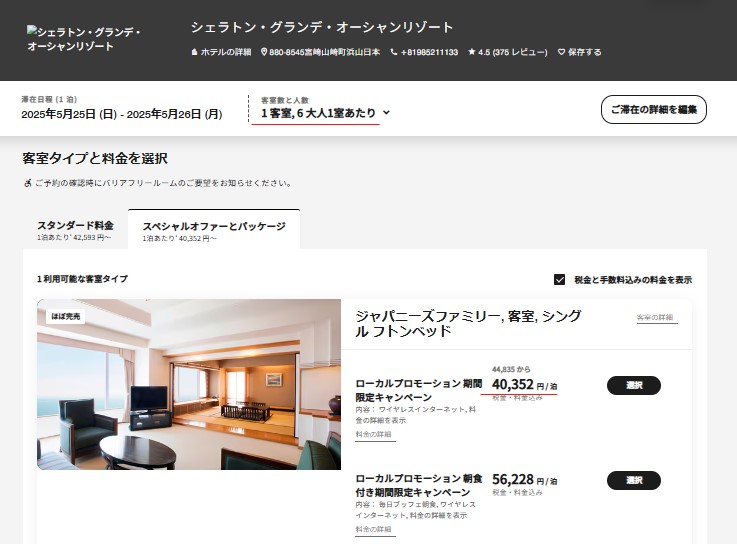Click the wheelchair accessibility icon
737x544 pixels.
(x=28, y=183)
